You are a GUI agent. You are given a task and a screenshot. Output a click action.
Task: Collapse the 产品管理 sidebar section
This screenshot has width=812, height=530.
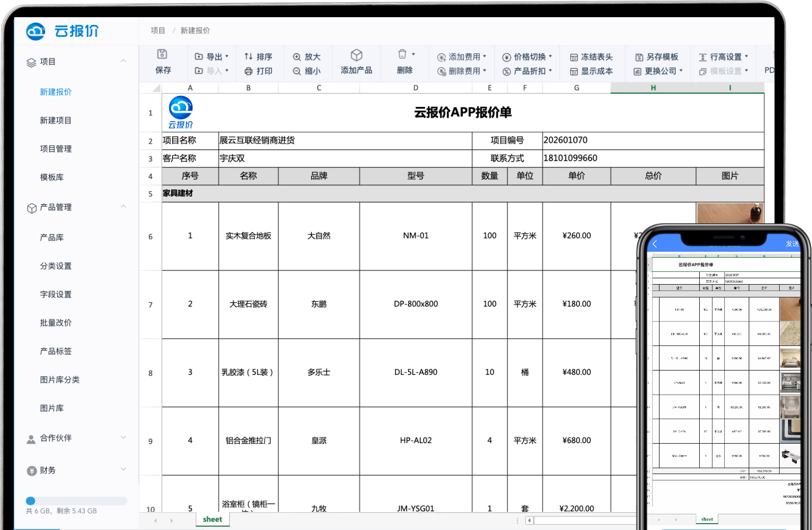coord(124,207)
